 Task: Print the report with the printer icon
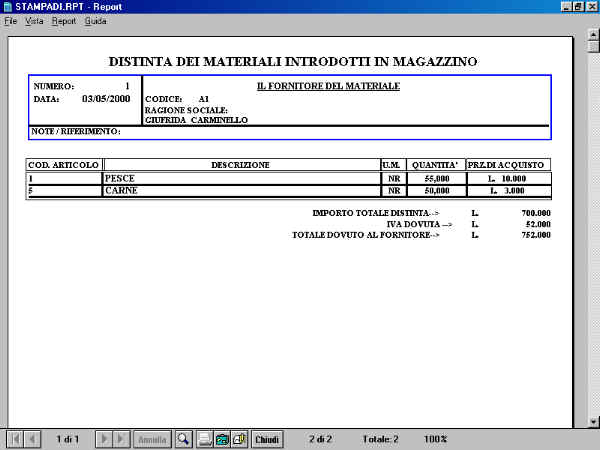pyautogui.click(x=204, y=439)
